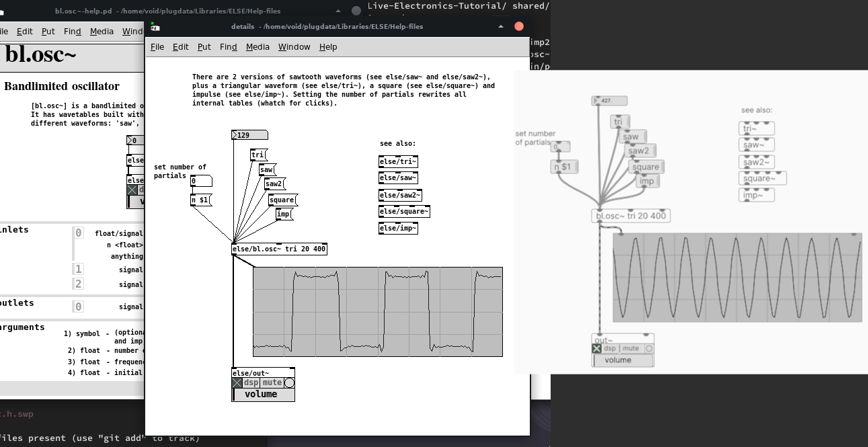This screenshot has height=447, width=868.
Task: Enable the dsp toggle in else/out~
Action: (237, 382)
